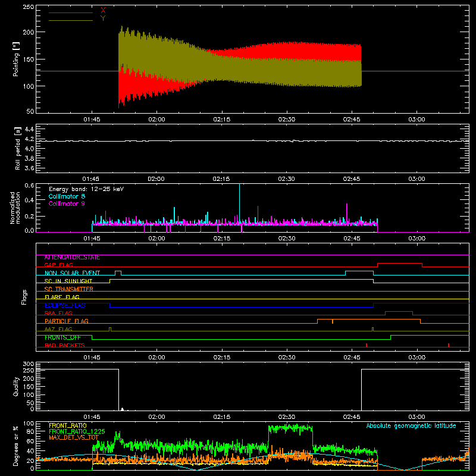Image resolution: width=476 pixels, height=476 pixels.
Task: Click the 4.4 tick label on Roll period axis
Action: pyautogui.click(x=29, y=129)
